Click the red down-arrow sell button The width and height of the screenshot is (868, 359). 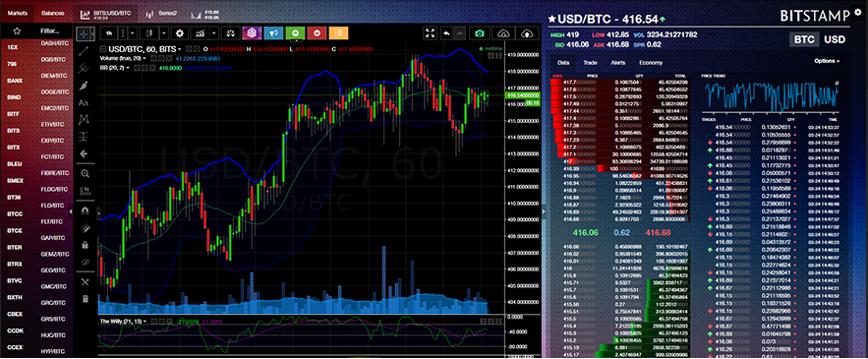point(317,33)
